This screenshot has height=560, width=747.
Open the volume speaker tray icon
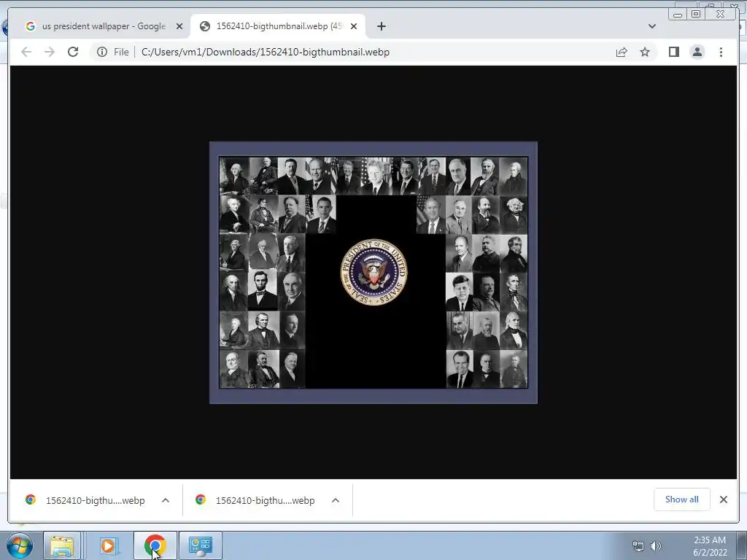coord(656,545)
